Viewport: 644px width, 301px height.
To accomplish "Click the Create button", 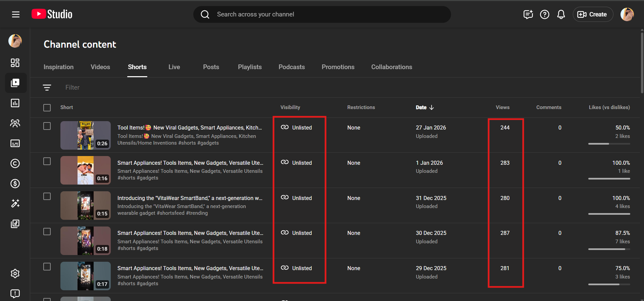I will point(593,14).
